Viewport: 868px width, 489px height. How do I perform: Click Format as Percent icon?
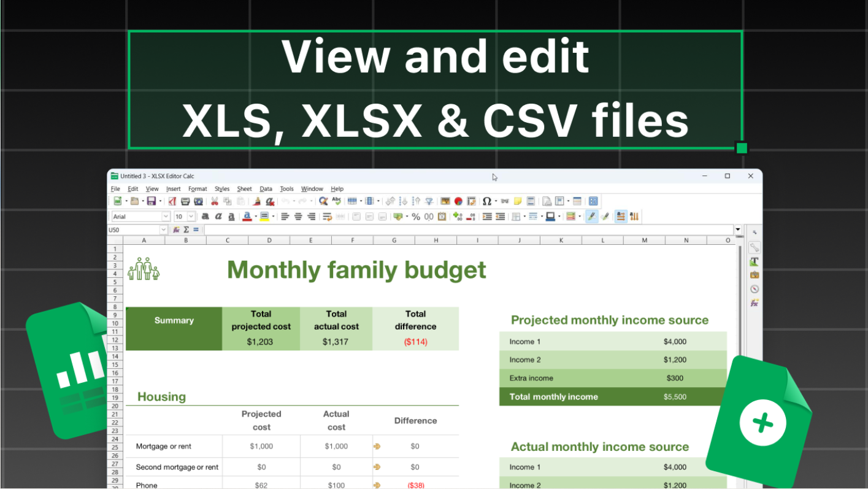[x=416, y=217]
